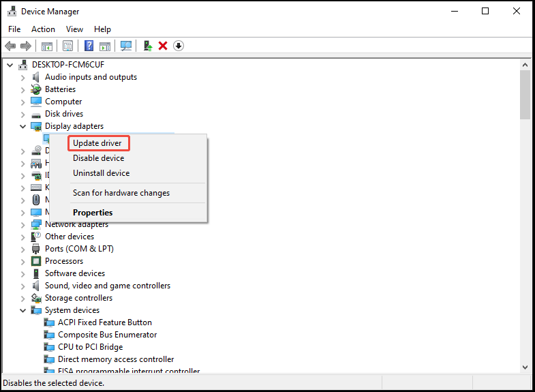Expand the Network adapters category
Image resolution: width=535 pixels, height=392 pixels.
pos(23,225)
